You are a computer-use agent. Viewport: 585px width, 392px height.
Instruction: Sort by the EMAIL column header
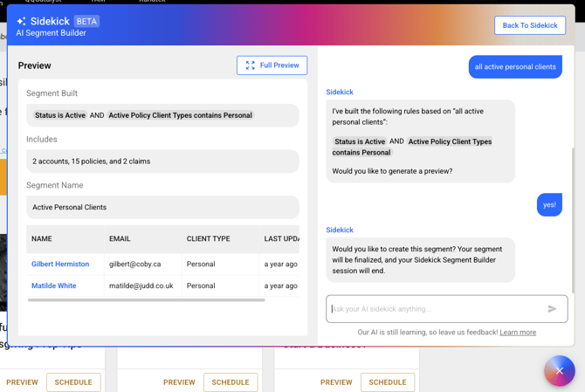(x=120, y=239)
